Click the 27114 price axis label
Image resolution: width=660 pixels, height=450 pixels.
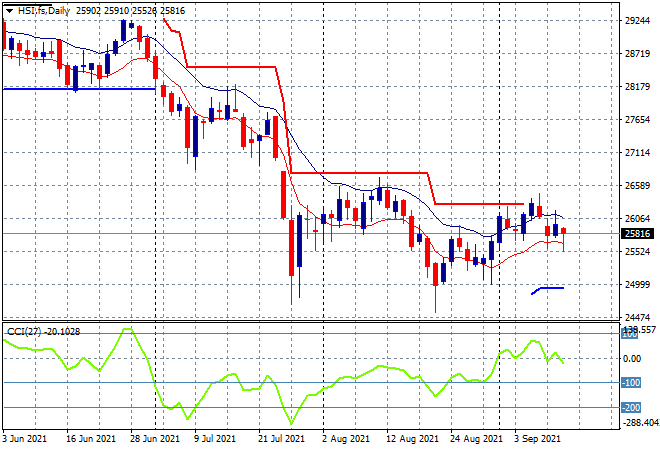click(637, 152)
